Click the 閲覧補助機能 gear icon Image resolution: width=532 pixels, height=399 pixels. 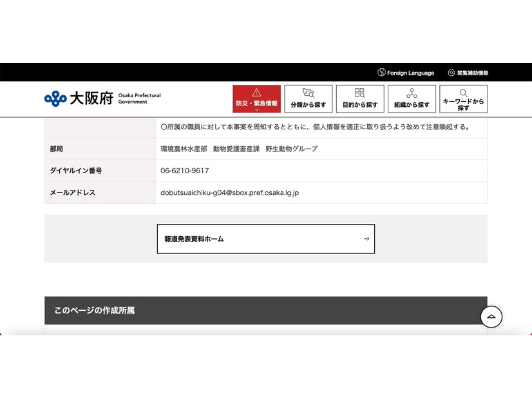click(451, 73)
